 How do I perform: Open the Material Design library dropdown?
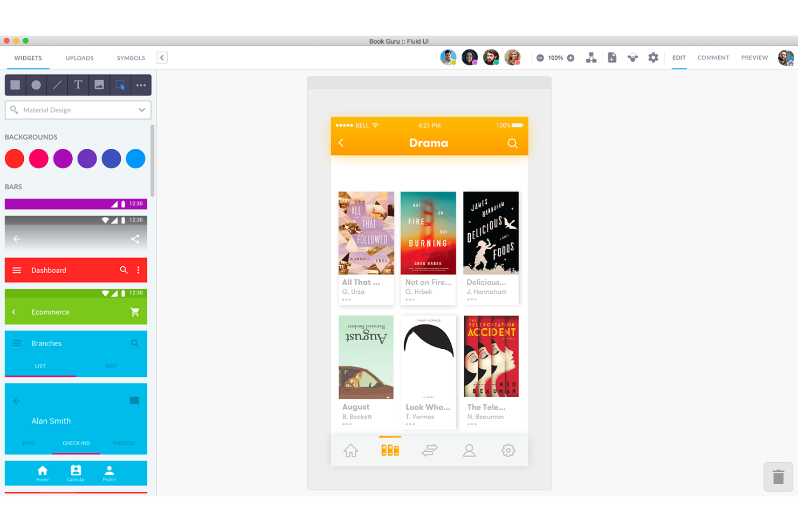point(78,110)
